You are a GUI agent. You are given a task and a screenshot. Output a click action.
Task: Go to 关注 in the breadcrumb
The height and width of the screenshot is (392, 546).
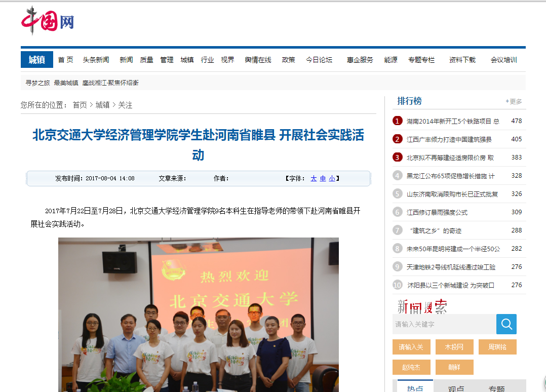(125, 105)
